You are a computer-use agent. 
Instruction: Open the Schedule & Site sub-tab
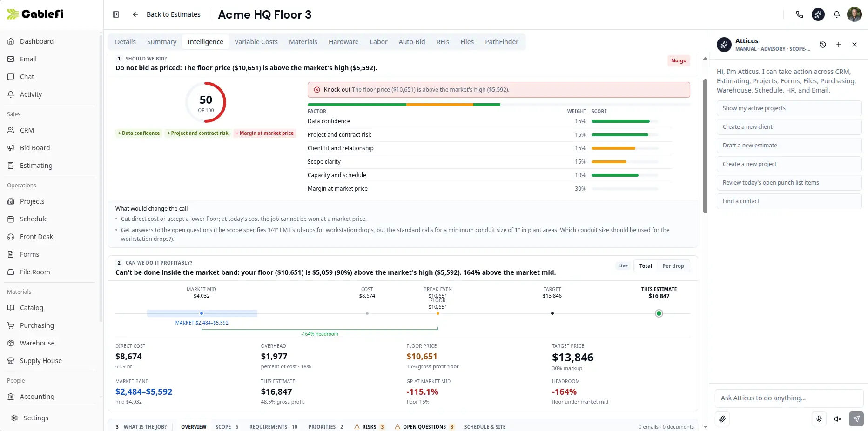pos(484,427)
